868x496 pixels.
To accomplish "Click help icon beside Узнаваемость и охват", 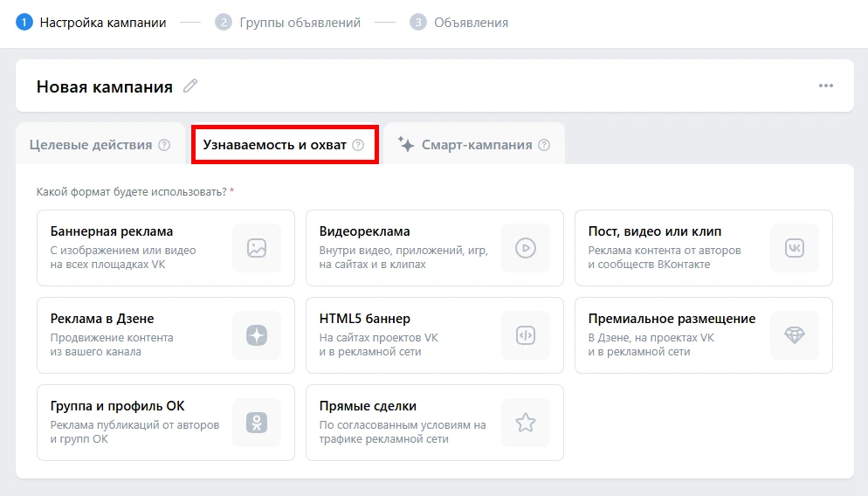I will 358,145.
